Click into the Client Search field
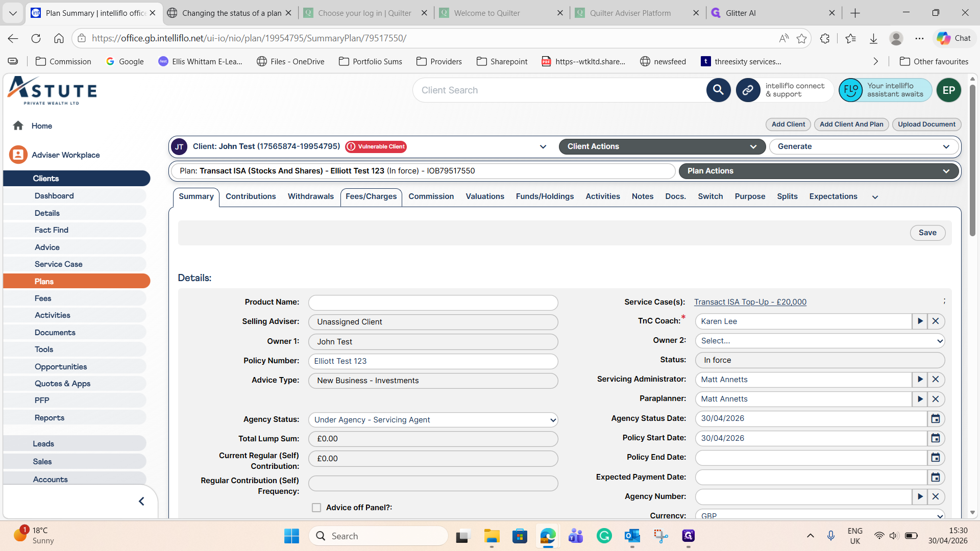The image size is (980, 551). click(x=559, y=90)
